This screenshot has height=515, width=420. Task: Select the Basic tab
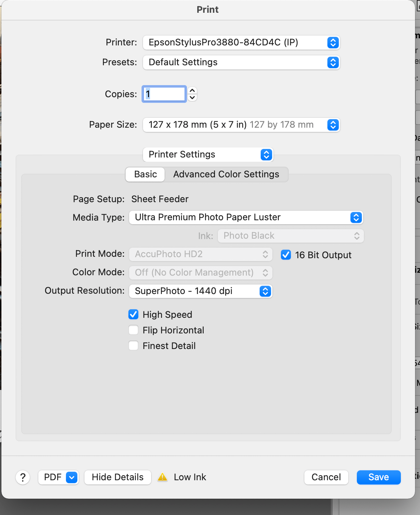coord(145,174)
